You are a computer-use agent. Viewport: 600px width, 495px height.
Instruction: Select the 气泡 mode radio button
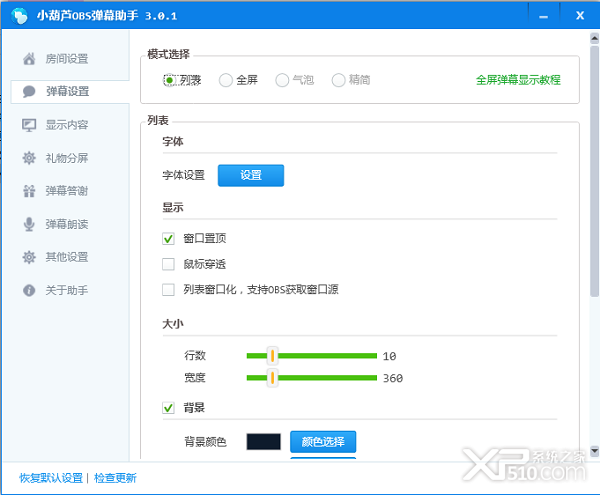point(282,80)
